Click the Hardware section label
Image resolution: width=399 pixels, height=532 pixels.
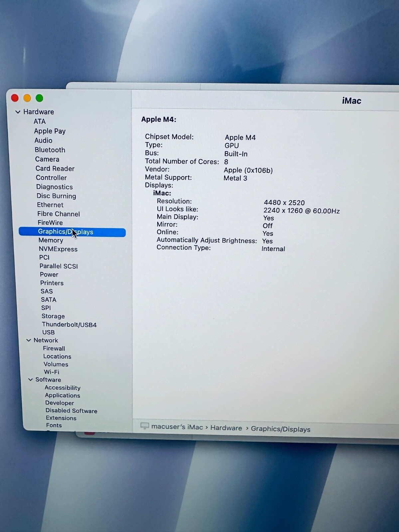(39, 112)
